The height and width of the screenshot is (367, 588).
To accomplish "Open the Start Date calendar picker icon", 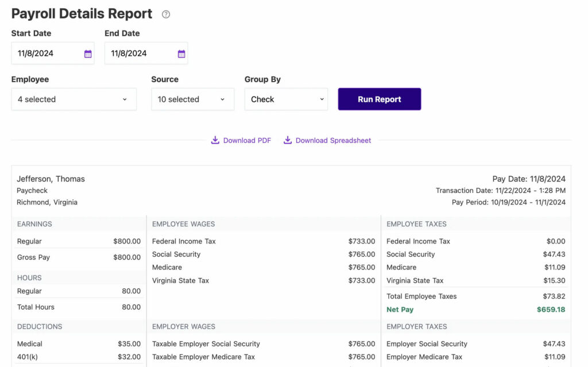I will pyautogui.click(x=88, y=53).
